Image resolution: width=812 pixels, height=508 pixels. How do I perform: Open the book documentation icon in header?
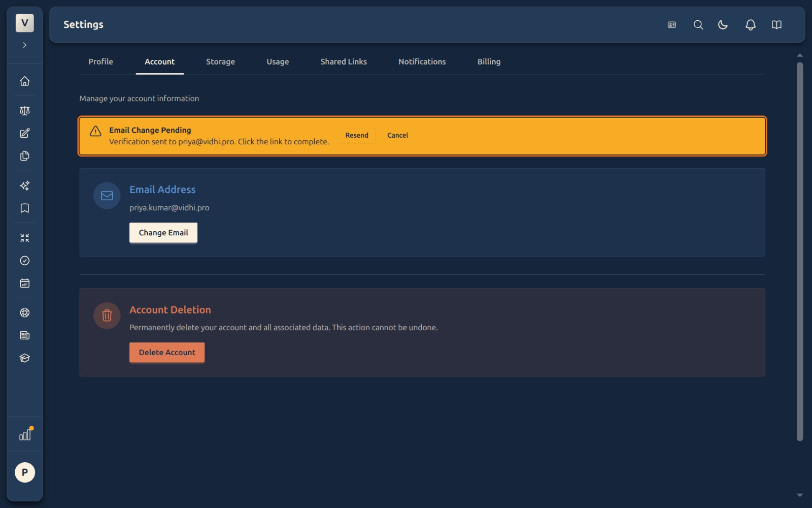pos(776,25)
